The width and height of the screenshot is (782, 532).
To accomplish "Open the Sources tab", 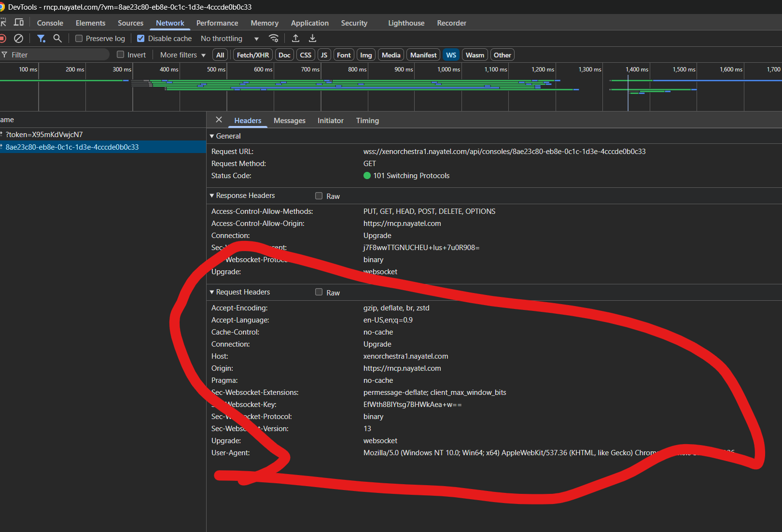I will pyautogui.click(x=130, y=23).
